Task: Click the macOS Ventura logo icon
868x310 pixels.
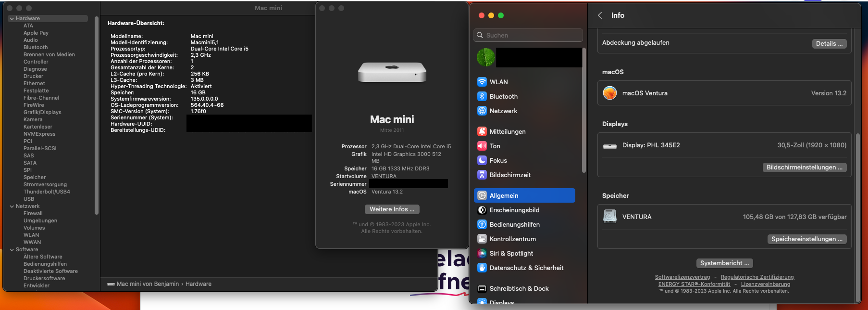Action: (x=610, y=93)
